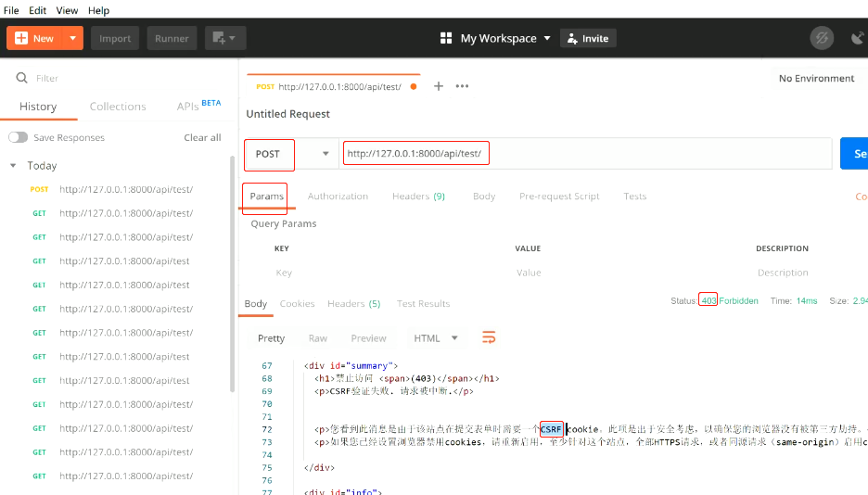Screen dimensions: 868x495
Task: Switch response view to Raw
Action: click(x=318, y=338)
